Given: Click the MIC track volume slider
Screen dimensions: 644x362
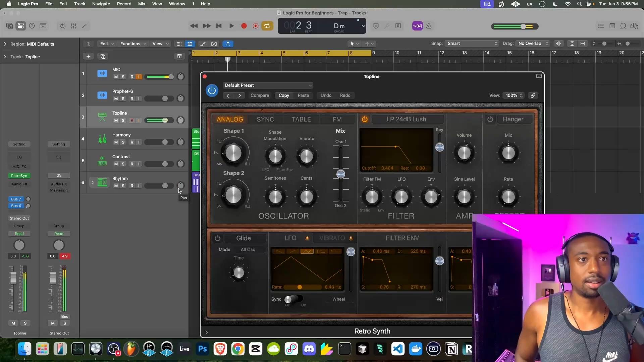Looking at the screenshot, I should coord(159,77).
